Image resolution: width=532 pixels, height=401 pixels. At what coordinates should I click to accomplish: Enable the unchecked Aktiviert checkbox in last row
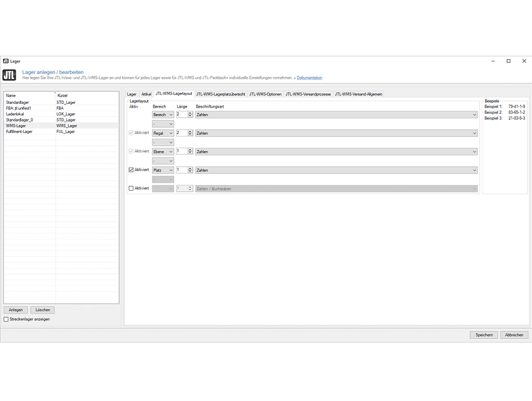(131, 188)
